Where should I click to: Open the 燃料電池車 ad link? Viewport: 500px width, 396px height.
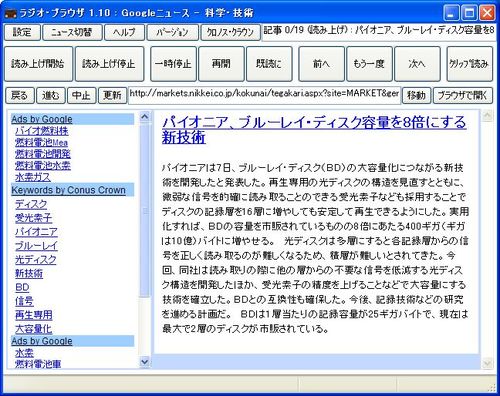click(x=38, y=364)
